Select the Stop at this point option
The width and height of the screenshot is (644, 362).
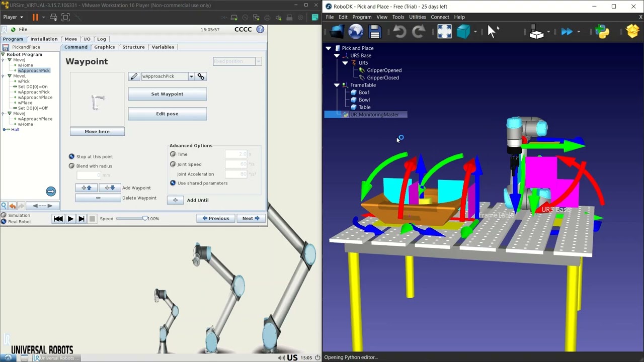click(x=71, y=157)
